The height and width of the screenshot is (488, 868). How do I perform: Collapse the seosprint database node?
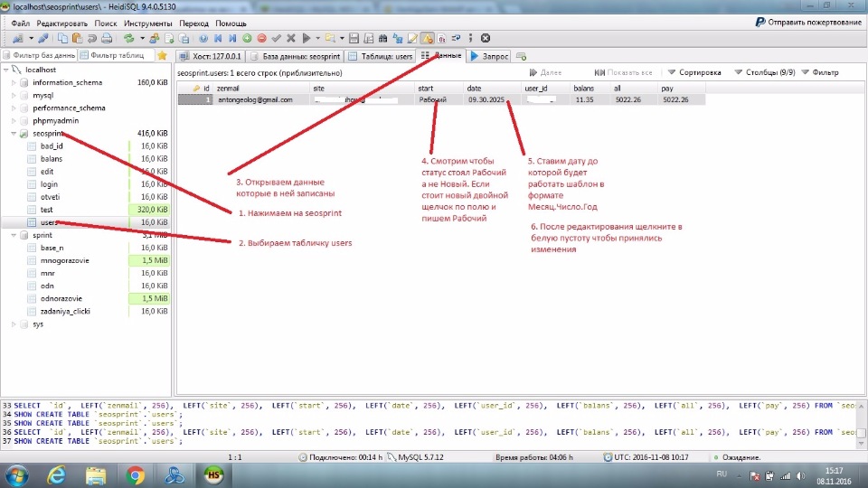click(14, 134)
